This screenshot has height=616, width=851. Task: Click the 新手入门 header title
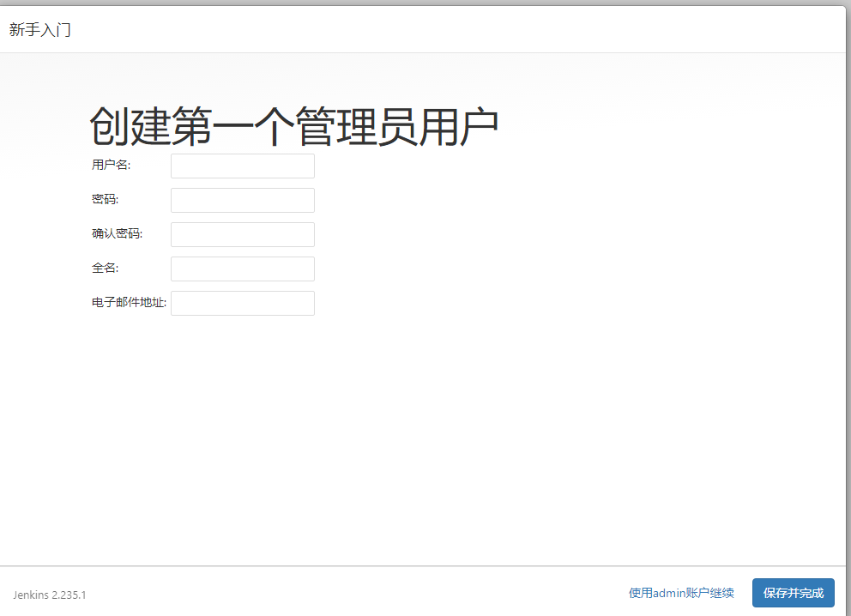39,29
